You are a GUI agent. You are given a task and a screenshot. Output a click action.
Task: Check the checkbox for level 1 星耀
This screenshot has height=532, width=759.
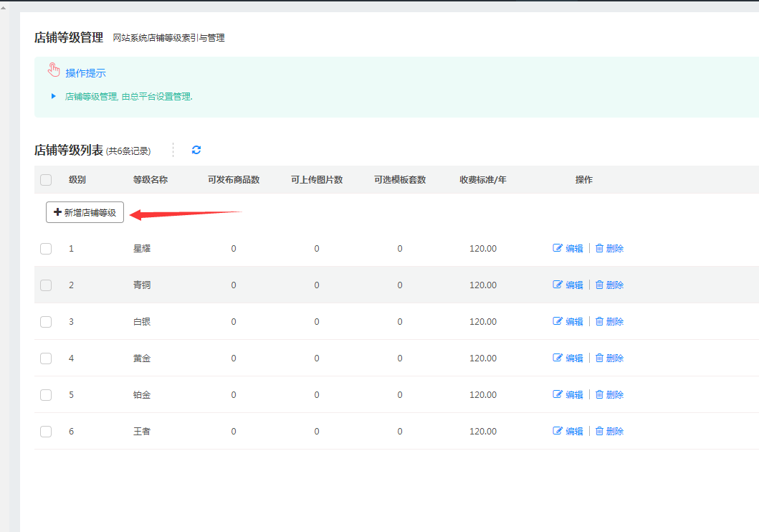pos(46,249)
